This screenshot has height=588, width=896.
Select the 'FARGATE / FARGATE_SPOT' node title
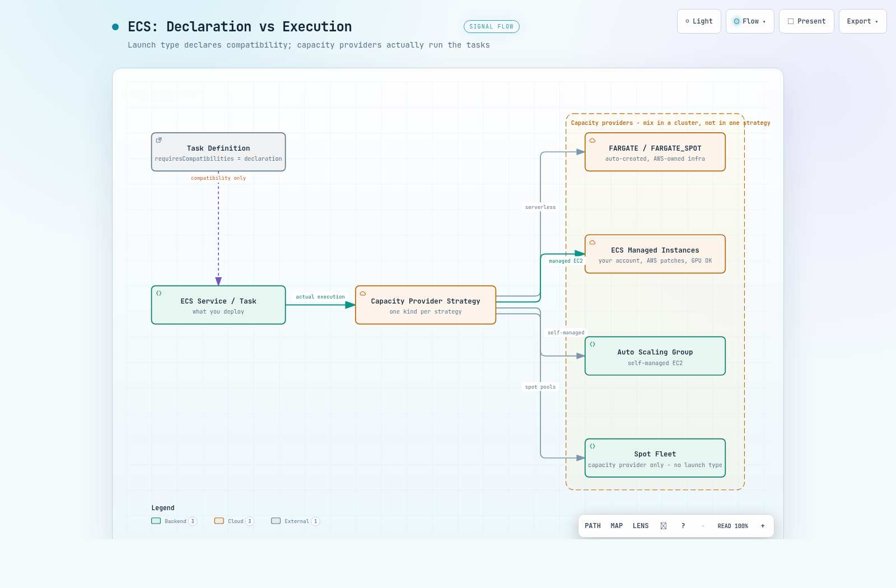655,148
